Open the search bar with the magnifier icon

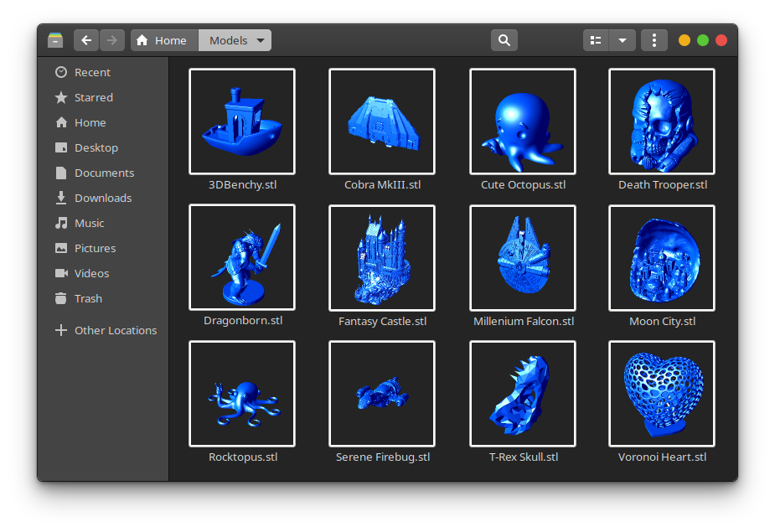point(503,39)
